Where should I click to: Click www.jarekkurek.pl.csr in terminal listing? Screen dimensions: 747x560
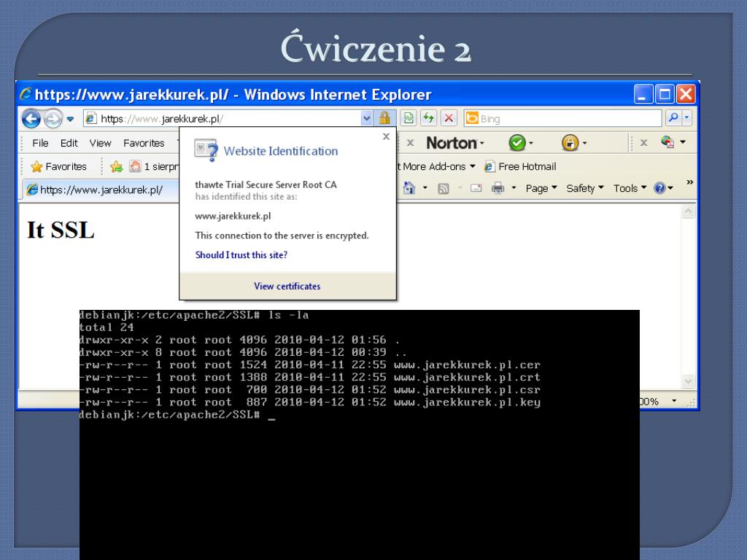(x=467, y=389)
